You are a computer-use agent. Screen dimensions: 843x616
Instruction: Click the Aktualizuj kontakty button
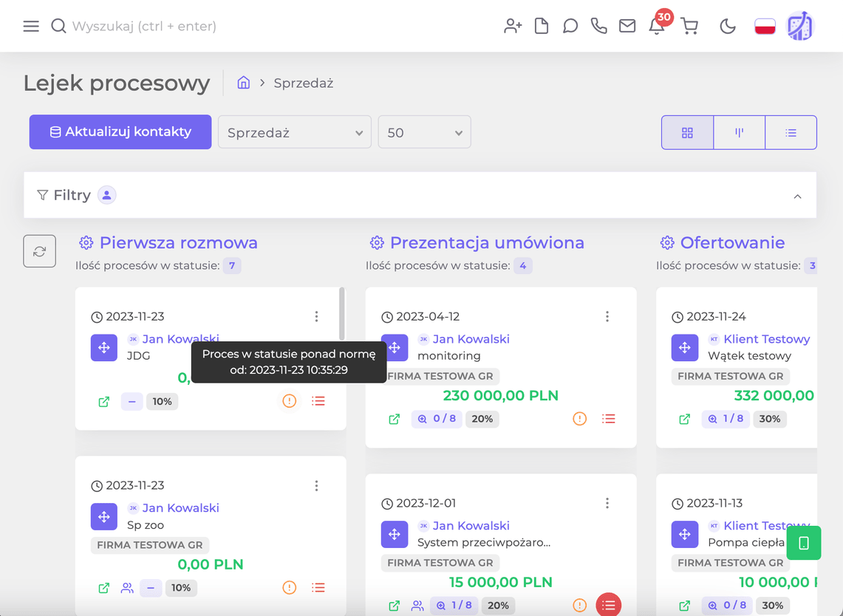coord(120,131)
